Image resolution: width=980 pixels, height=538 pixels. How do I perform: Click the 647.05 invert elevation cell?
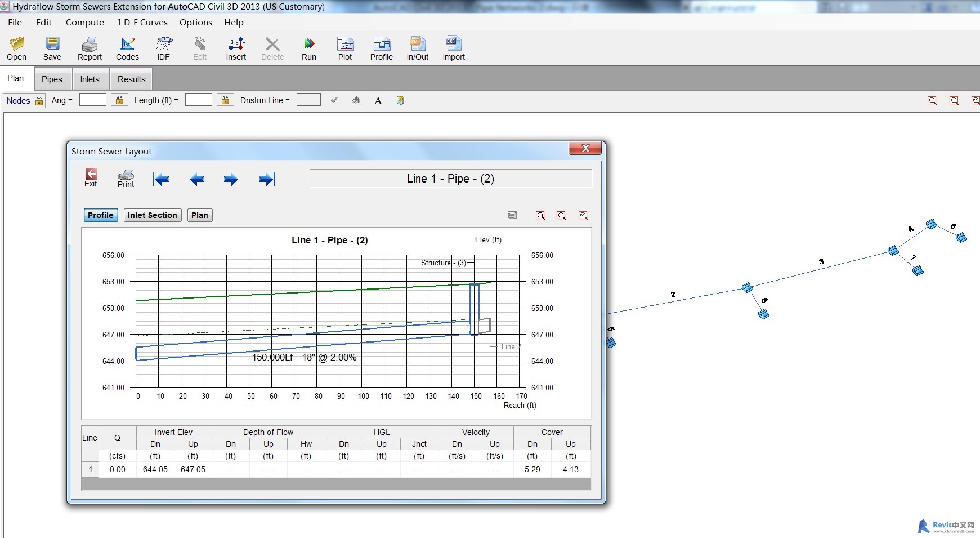click(193, 469)
